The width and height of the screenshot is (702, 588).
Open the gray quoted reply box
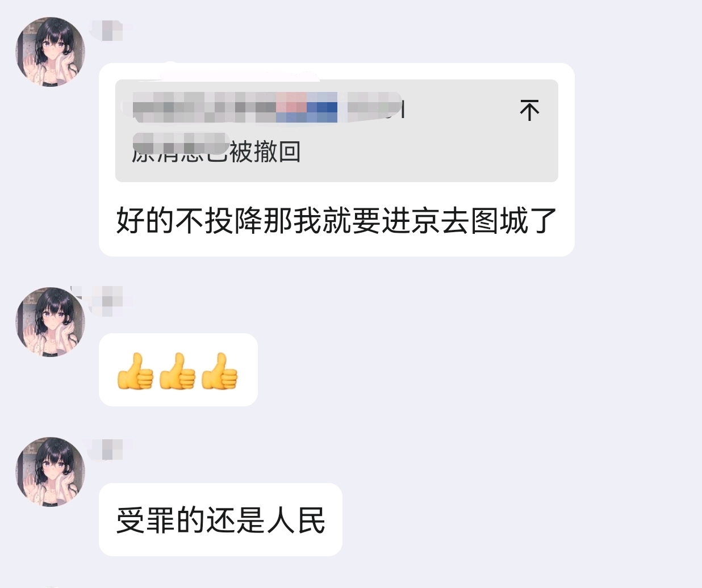click(x=336, y=131)
